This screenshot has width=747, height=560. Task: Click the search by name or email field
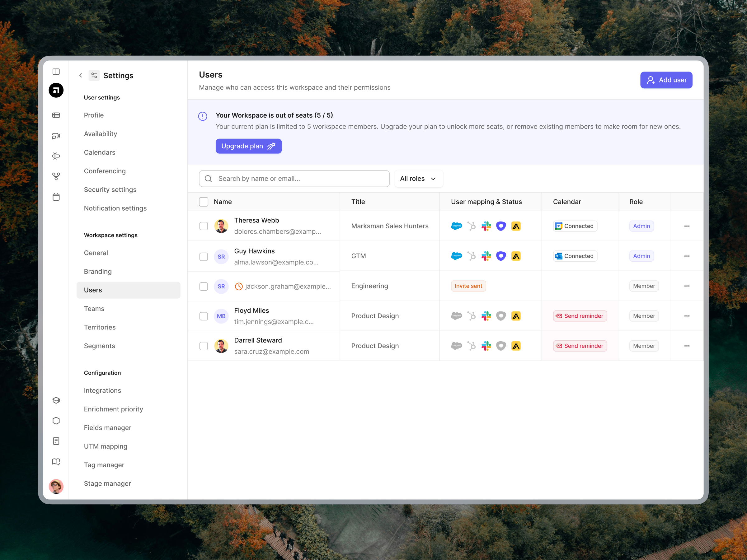pos(294,179)
